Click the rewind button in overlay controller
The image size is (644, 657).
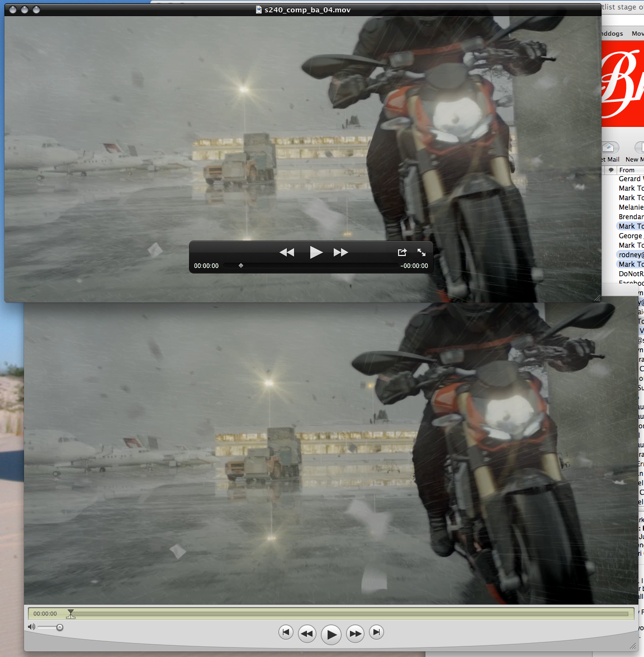pyautogui.click(x=287, y=252)
